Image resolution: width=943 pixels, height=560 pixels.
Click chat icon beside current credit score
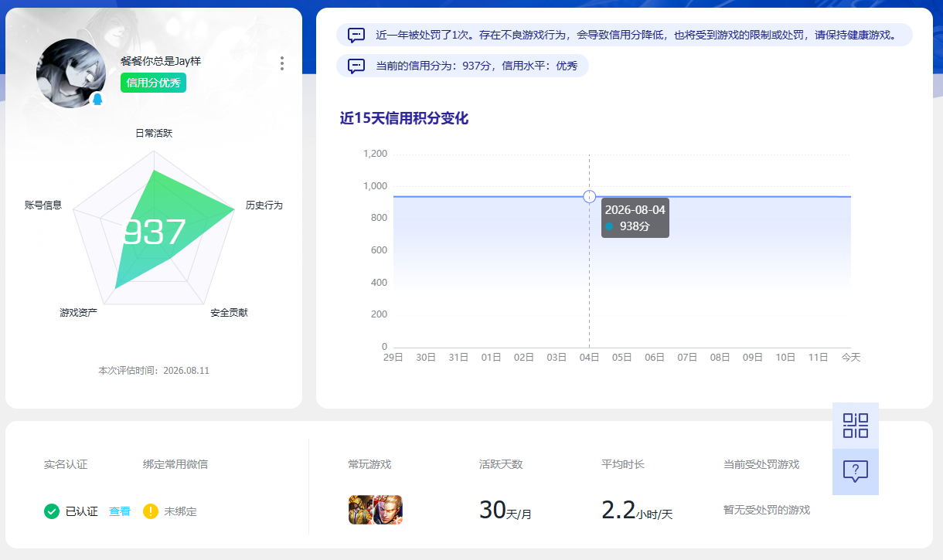[x=356, y=66]
